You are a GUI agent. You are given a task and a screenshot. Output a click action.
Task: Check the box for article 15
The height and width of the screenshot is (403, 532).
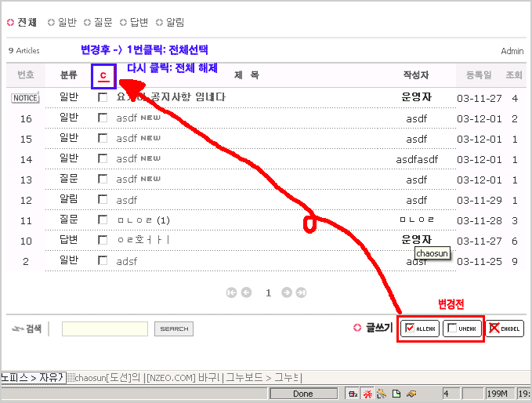click(103, 138)
